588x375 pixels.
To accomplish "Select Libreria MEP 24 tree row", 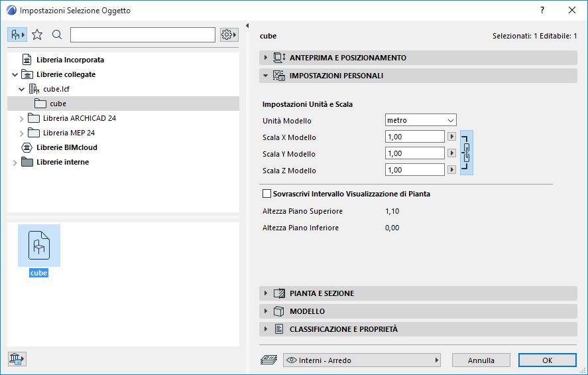I will (123, 133).
